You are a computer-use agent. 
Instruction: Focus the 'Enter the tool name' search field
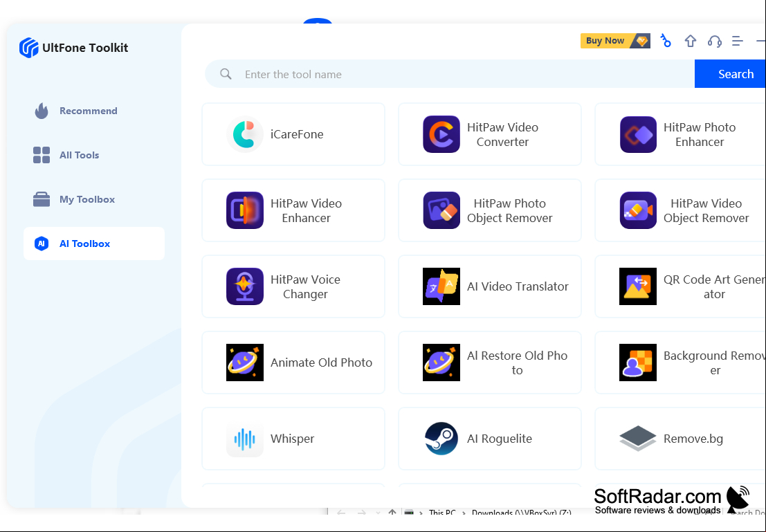[450, 74]
